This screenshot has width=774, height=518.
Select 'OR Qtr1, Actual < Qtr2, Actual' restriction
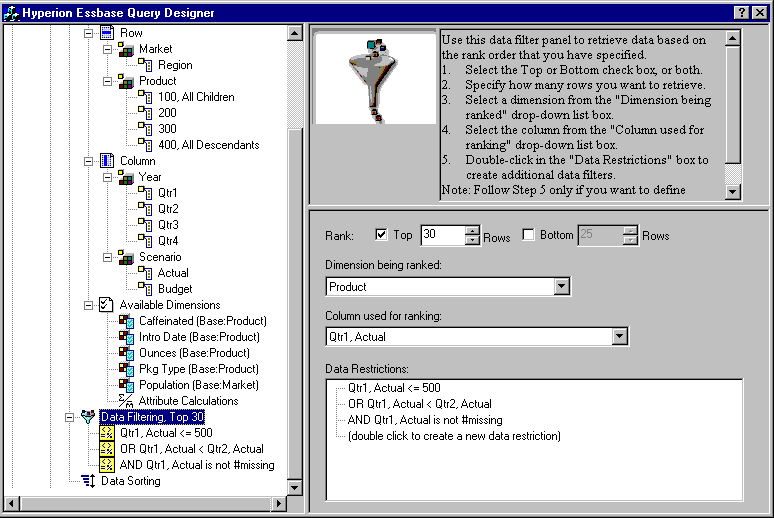click(191, 449)
